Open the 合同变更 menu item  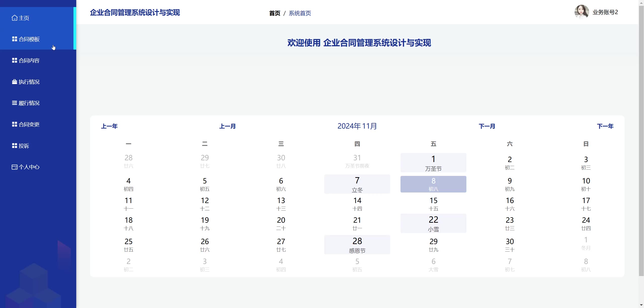(29, 124)
